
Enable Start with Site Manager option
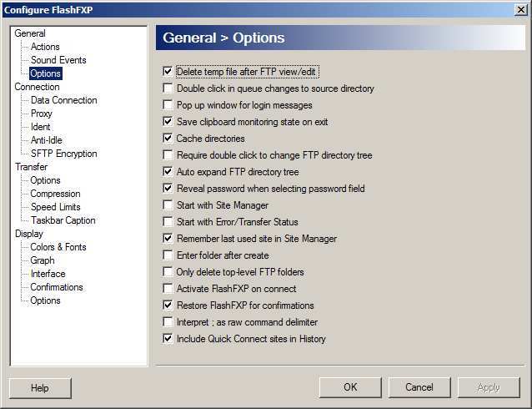(168, 205)
